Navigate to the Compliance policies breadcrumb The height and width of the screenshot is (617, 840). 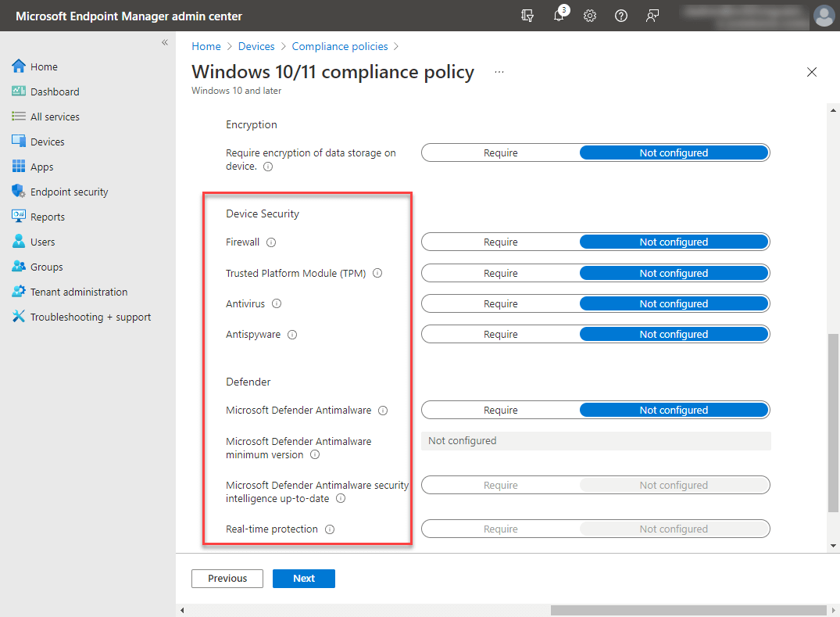pyautogui.click(x=340, y=46)
